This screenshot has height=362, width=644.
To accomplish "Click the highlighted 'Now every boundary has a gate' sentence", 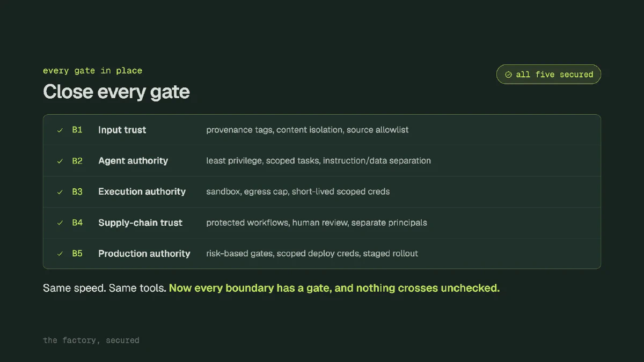I will click(334, 288).
